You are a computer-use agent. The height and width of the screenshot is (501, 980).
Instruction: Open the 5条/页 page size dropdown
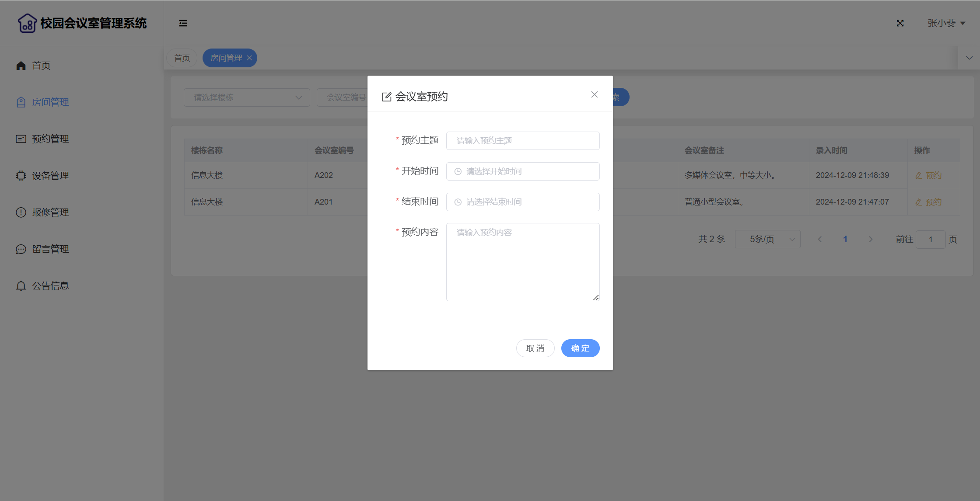click(x=767, y=239)
